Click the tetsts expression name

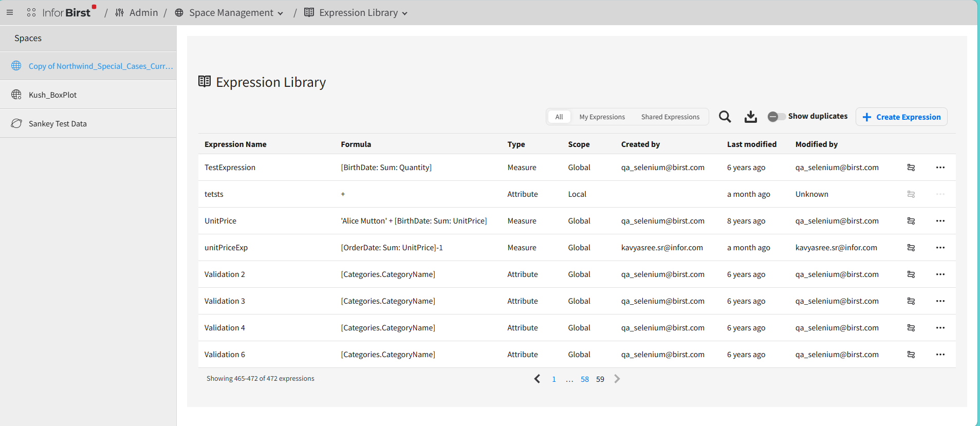214,194
